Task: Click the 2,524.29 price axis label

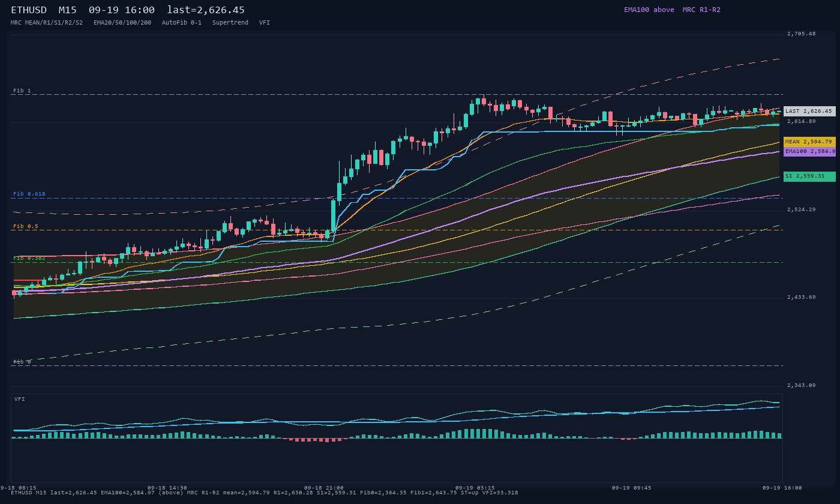Action: (x=802, y=210)
